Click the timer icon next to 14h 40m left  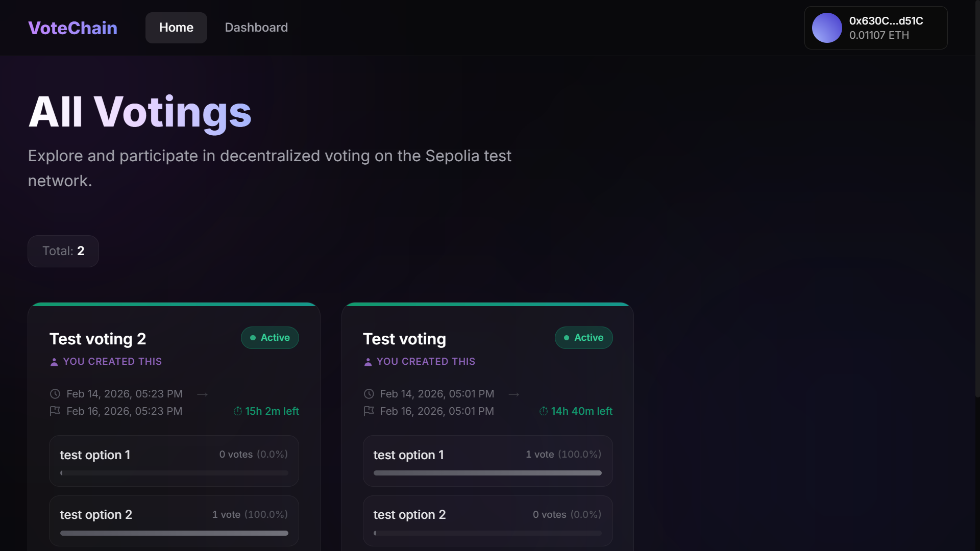544,411
